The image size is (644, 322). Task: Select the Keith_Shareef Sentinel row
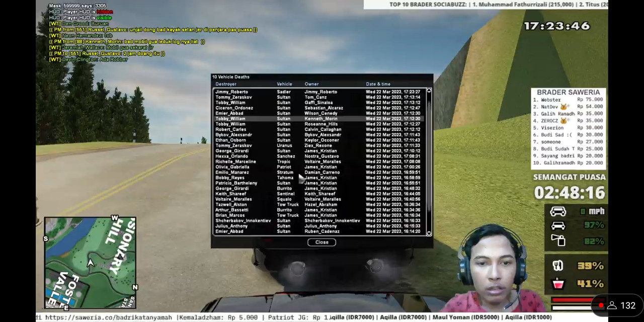(319, 194)
